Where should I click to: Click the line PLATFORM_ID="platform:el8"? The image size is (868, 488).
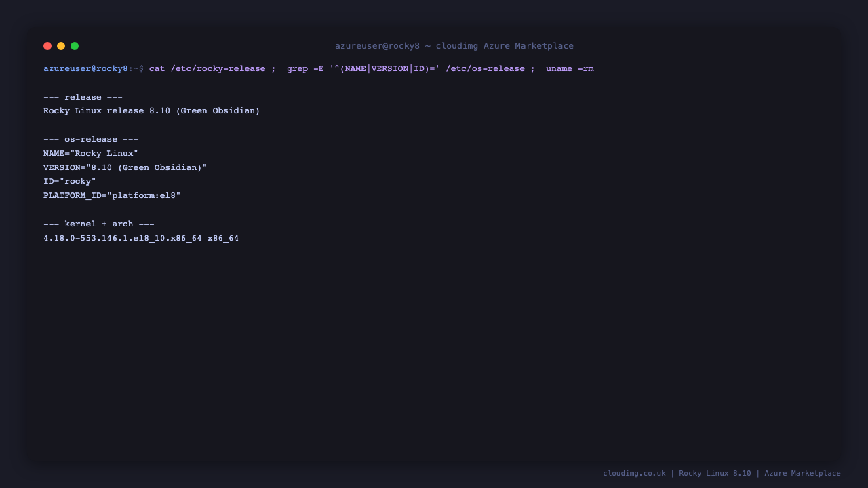pos(112,195)
